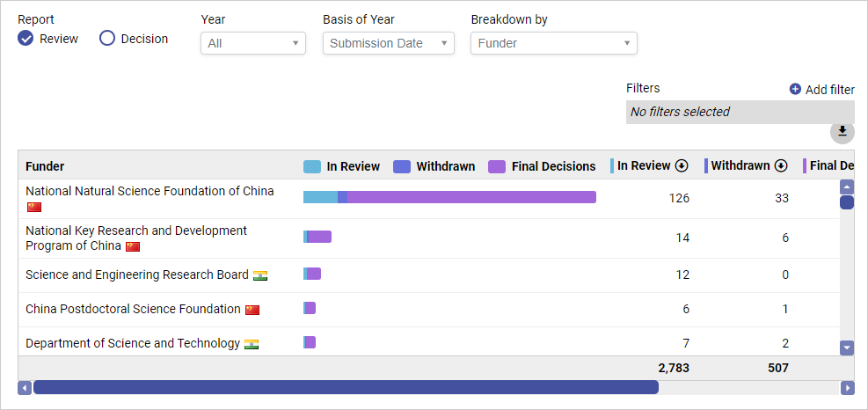Image resolution: width=868 pixels, height=410 pixels.
Task: Click the download report icon
Action: 842,131
